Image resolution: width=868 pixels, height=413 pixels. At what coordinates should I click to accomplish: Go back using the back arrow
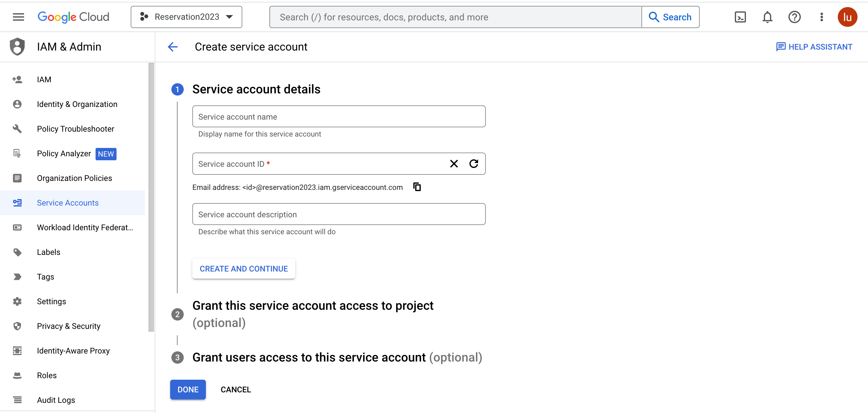[173, 47]
